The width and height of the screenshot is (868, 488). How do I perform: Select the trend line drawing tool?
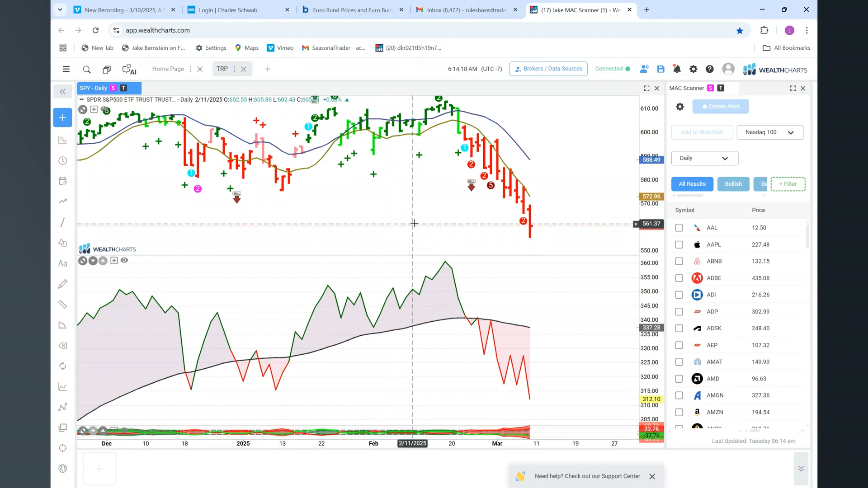point(63,222)
